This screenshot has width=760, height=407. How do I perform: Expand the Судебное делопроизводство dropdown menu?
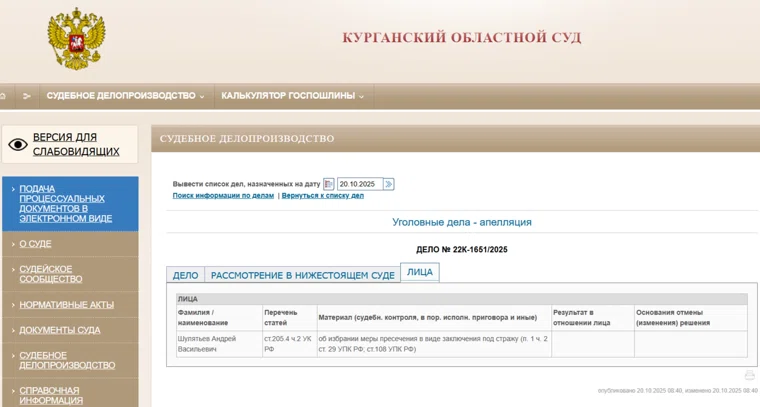125,96
